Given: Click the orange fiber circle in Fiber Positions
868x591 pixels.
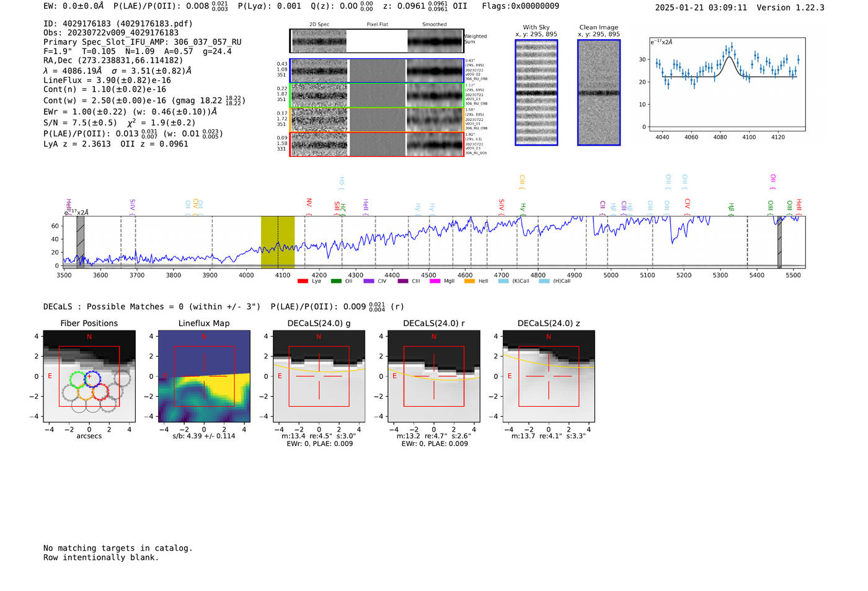Looking at the screenshot, I should [85, 393].
